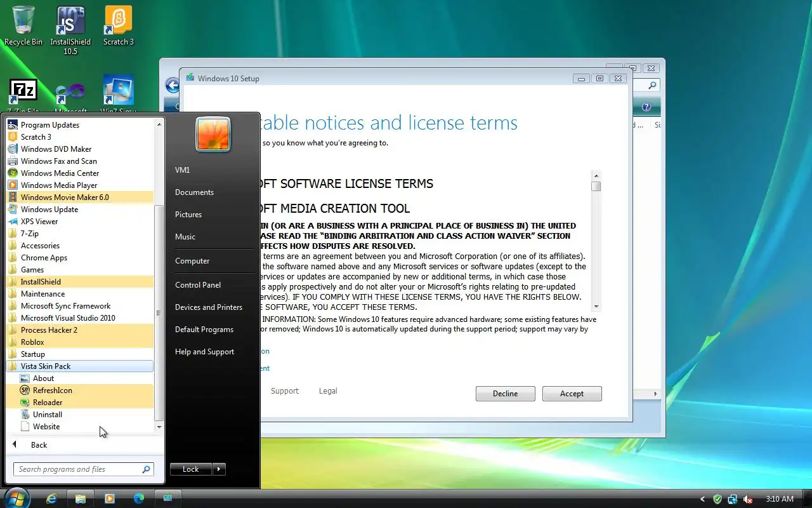
Task: Open Microsoft Edge from the taskbar
Action: pyautogui.click(x=139, y=498)
